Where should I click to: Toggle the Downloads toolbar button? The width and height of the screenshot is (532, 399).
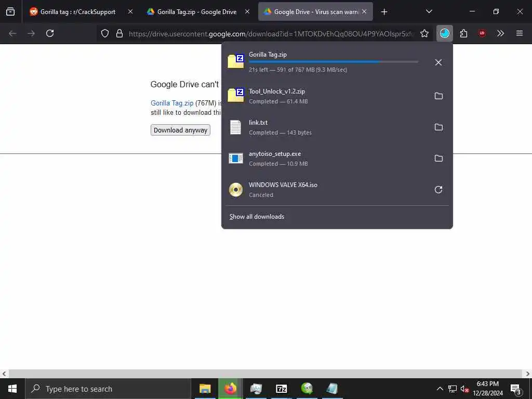(445, 33)
